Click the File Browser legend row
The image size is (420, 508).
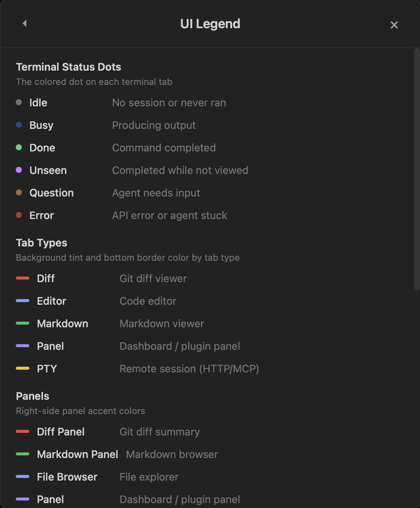(x=67, y=477)
